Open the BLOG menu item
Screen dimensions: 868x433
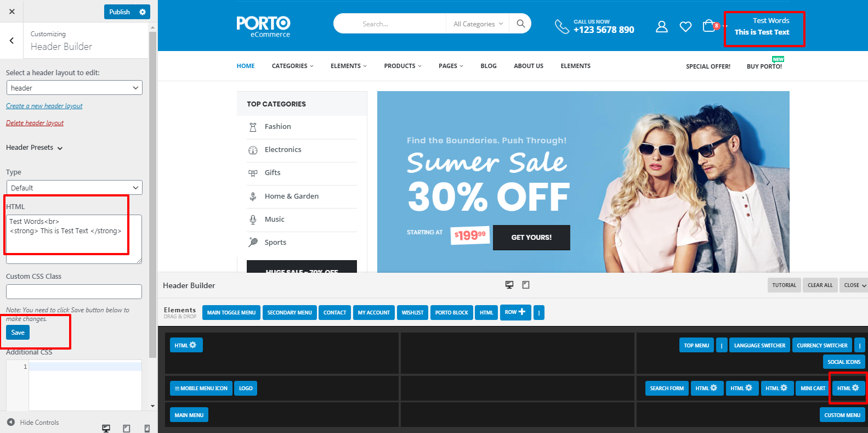point(489,66)
